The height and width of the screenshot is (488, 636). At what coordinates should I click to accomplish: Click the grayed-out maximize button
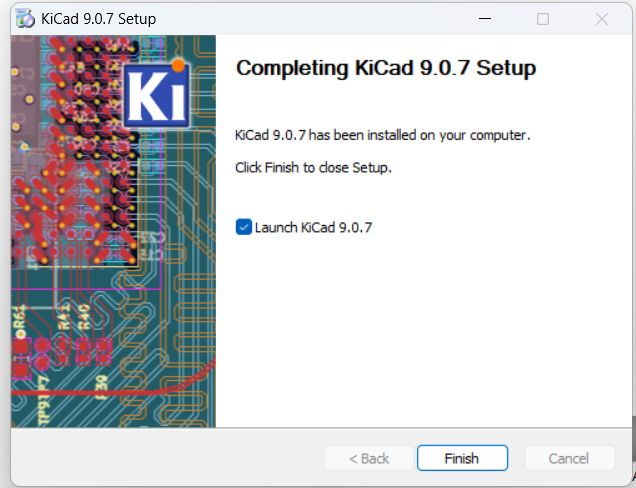(x=543, y=19)
